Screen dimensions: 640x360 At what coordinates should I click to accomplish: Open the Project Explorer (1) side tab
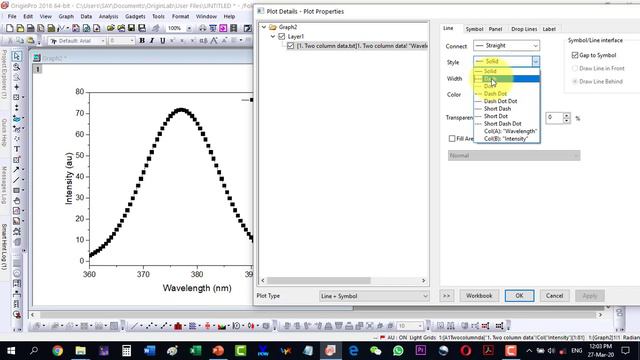click(4, 74)
